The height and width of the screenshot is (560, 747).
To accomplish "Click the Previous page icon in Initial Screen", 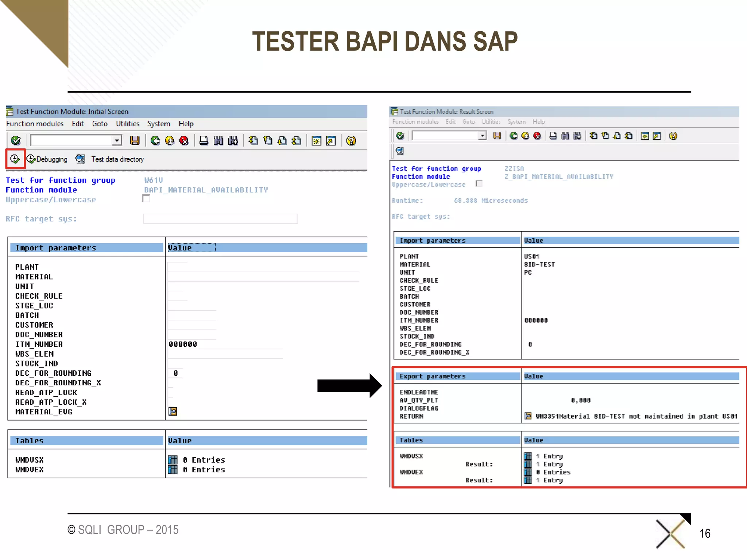I will (x=268, y=140).
